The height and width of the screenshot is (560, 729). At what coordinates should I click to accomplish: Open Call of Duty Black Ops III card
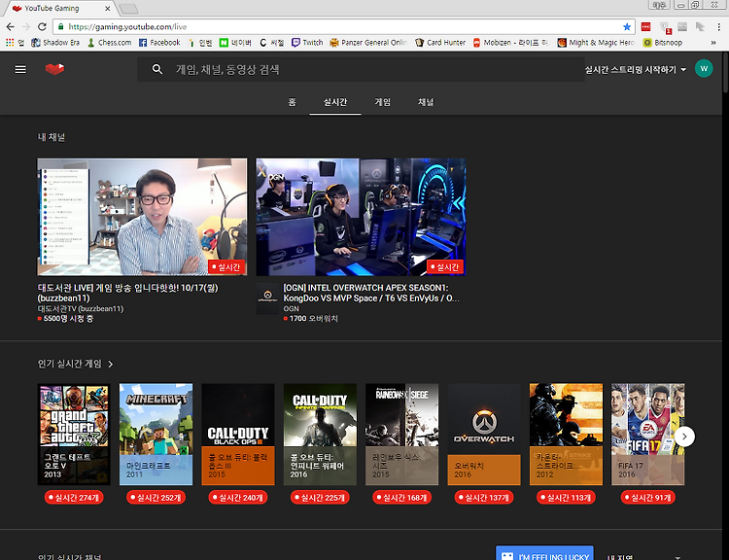tap(238, 434)
